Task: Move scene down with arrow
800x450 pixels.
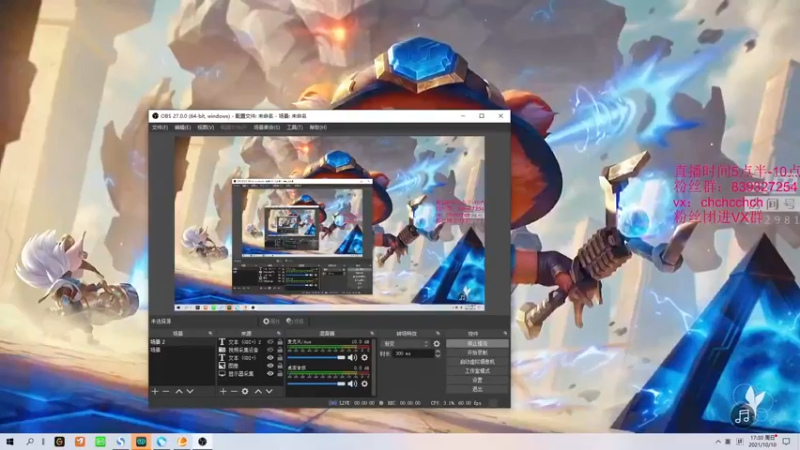Action: pos(190,391)
